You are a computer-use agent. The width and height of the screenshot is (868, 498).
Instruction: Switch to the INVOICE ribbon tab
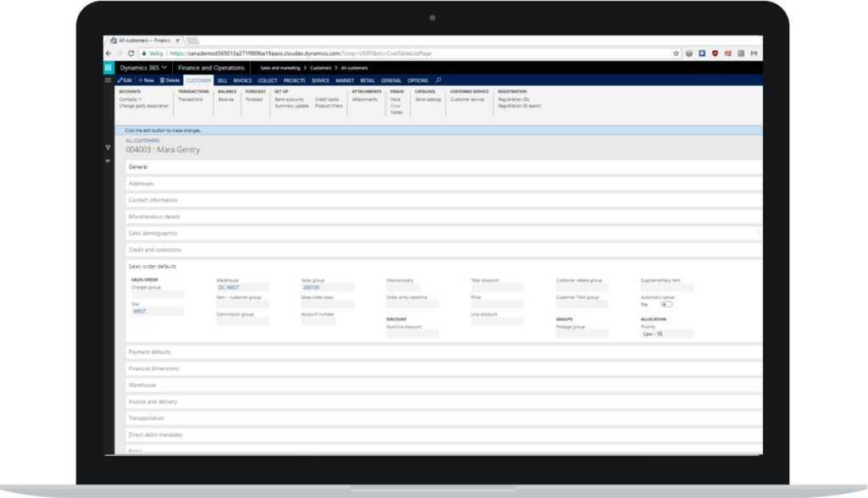242,80
